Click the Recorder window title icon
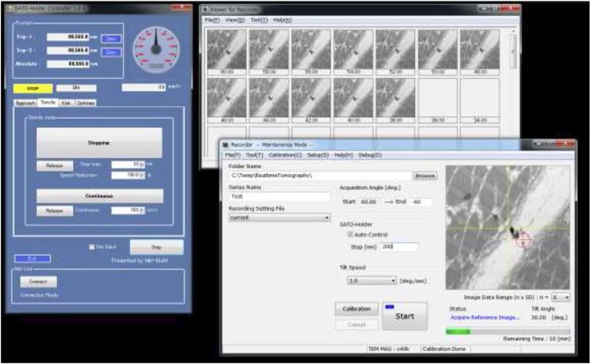This screenshot has width=591, height=364. click(x=224, y=144)
